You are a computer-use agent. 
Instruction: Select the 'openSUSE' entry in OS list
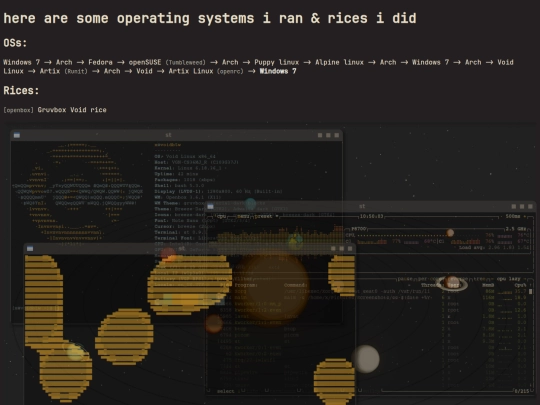(x=145, y=62)
